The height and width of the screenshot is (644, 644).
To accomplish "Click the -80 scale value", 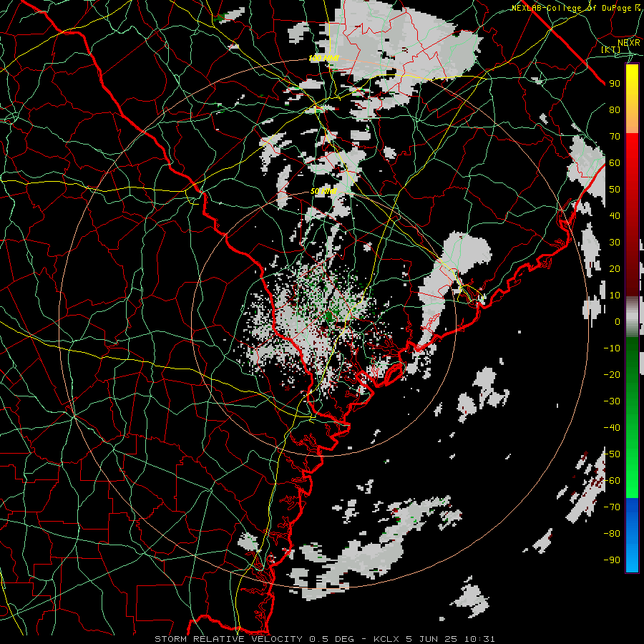I will tap(612, 534).
